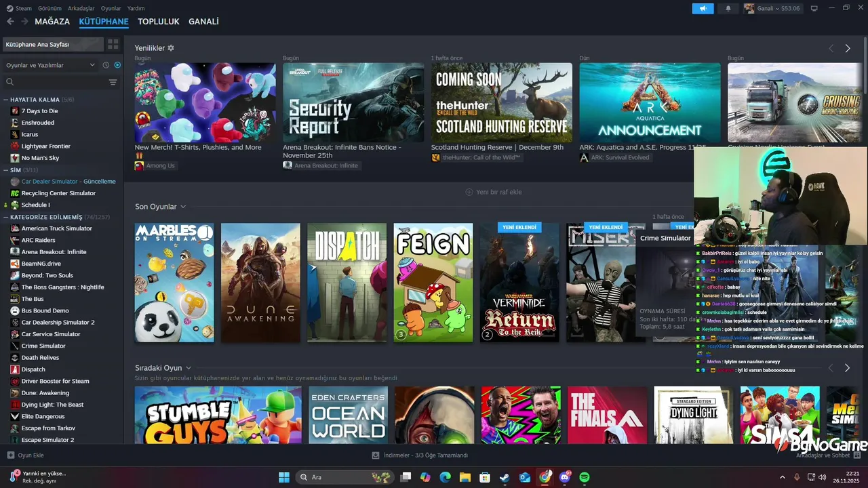
Task: Select Recycling Center Simulator RC icon
Action: pyautogui.click(x=15, y=193)
